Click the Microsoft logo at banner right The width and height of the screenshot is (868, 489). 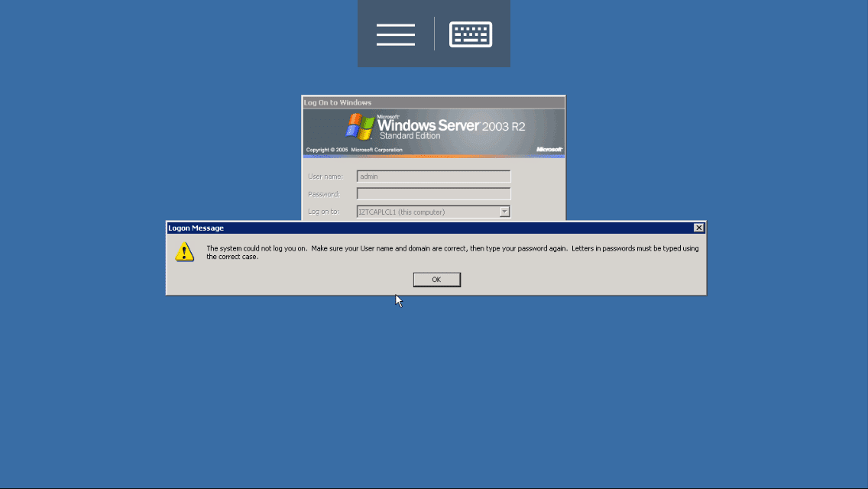[x=549, y=150]
